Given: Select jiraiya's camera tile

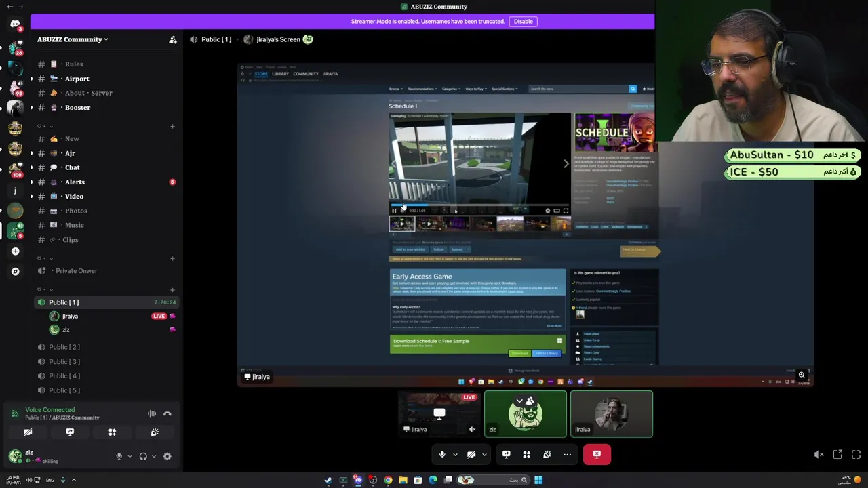Looking at the screenshot, I should click(612, 414).
